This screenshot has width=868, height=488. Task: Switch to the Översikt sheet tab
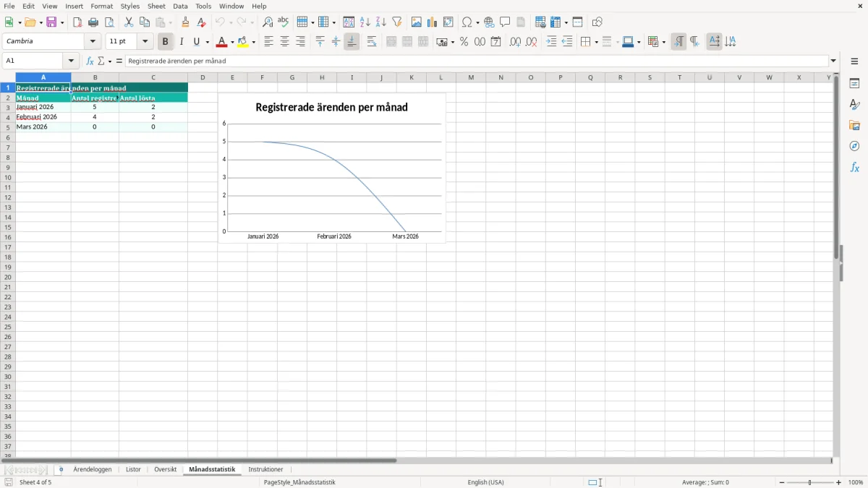[166, 470]
